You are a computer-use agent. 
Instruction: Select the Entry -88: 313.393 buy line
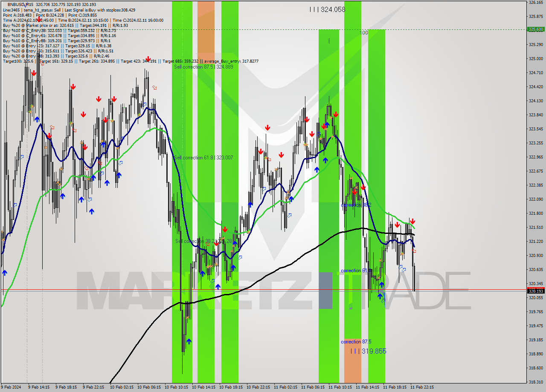coord(56,56)
